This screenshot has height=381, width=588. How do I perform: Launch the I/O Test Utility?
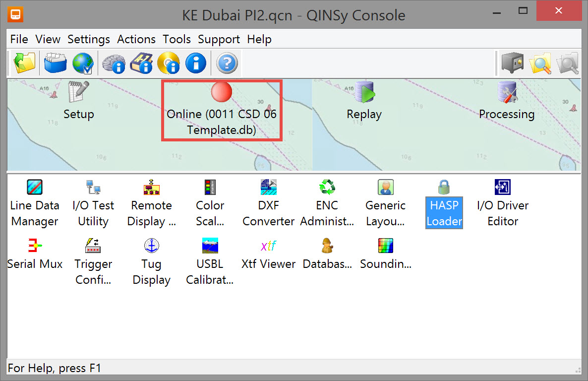tap(93, 203)
